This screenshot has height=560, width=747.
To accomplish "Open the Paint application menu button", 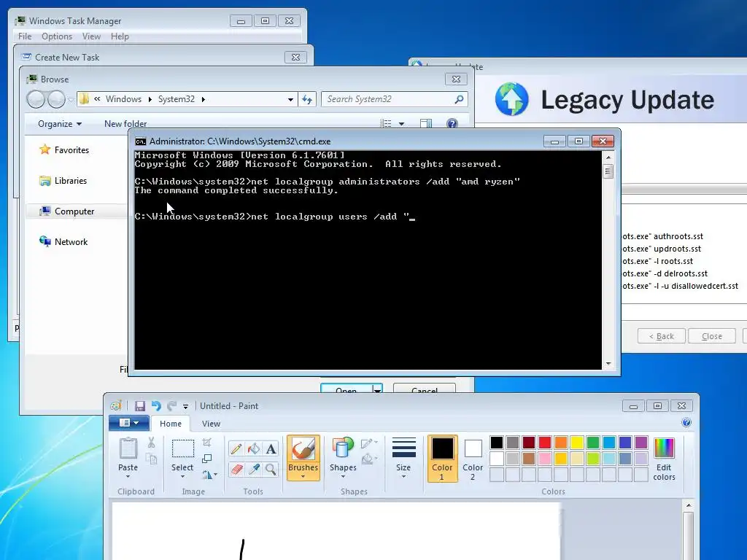I will (129, 423).
